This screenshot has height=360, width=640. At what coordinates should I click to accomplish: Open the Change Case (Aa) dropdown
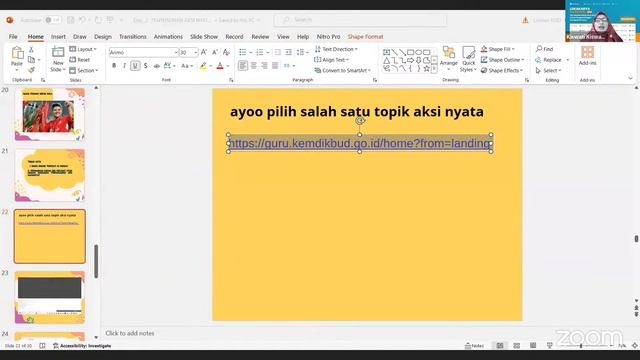click(187, 66)
